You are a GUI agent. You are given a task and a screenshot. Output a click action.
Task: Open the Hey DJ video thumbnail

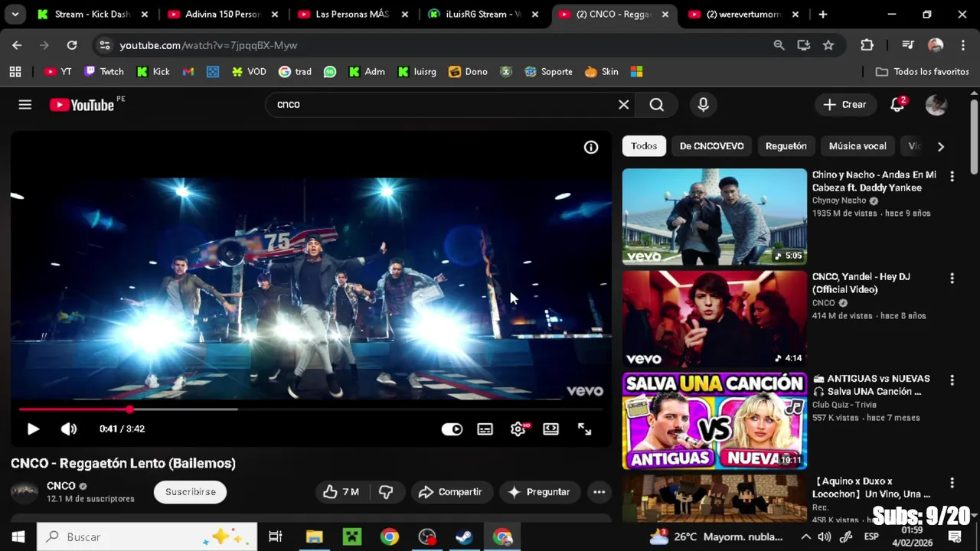714,318
